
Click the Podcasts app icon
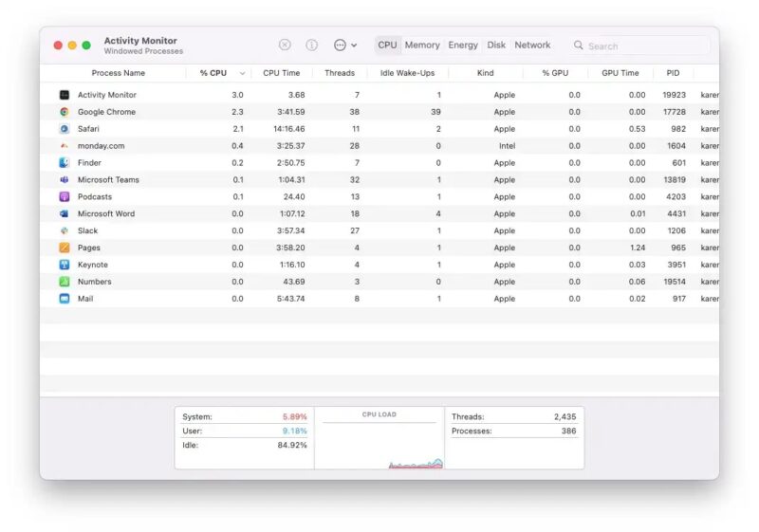[x=64, y=197]
